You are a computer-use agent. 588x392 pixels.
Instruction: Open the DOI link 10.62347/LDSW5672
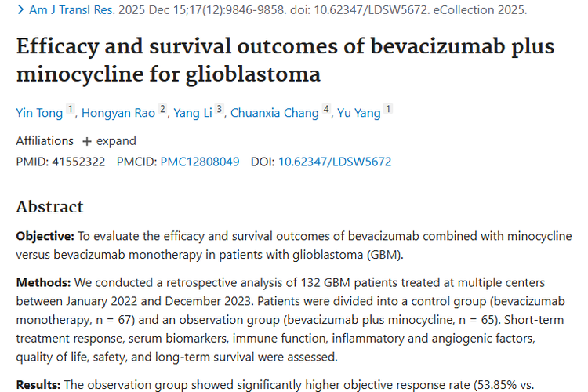click(335, 162)
